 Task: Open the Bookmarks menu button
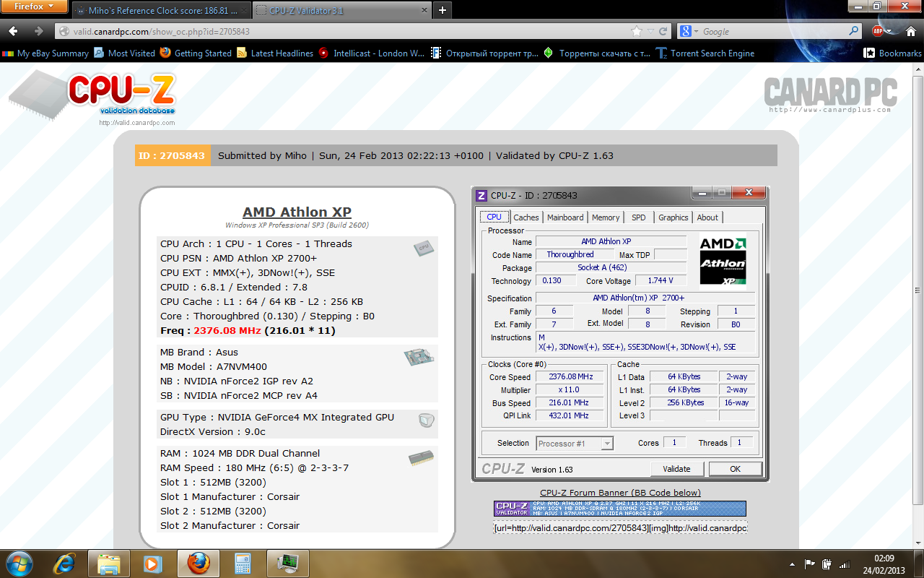[x=893, y=53]
